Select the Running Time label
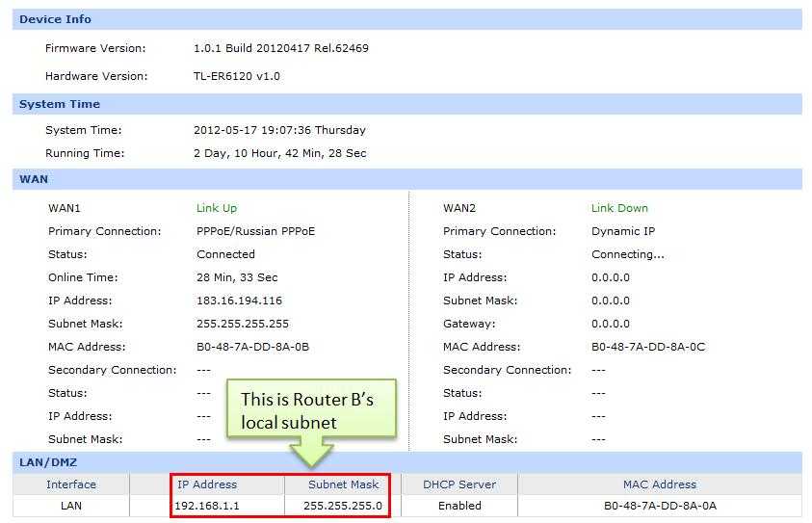Image resolution: width=812 pixels, height=523 pixels. 85,153
